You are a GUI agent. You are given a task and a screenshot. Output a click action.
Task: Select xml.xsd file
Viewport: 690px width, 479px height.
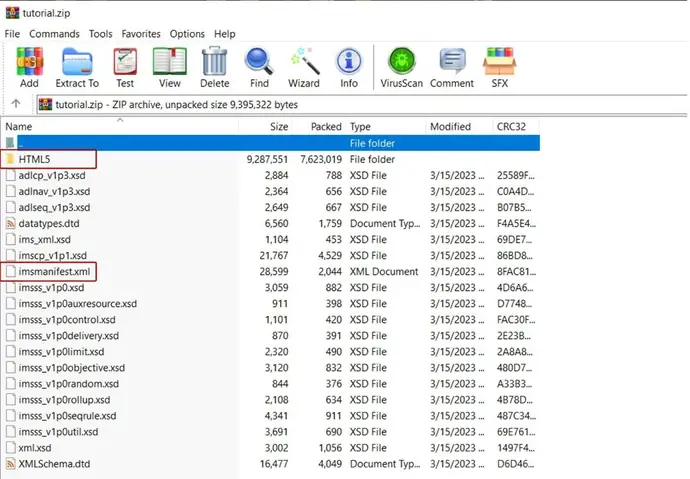pyautogui.click(x=35, y=448)
